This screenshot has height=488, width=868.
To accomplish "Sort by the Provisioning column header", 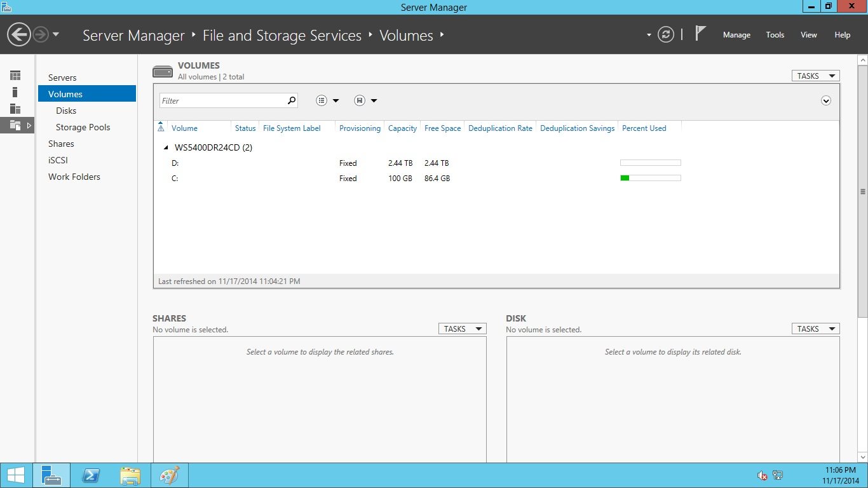I will pyautogui.click(x=360, y=128).
